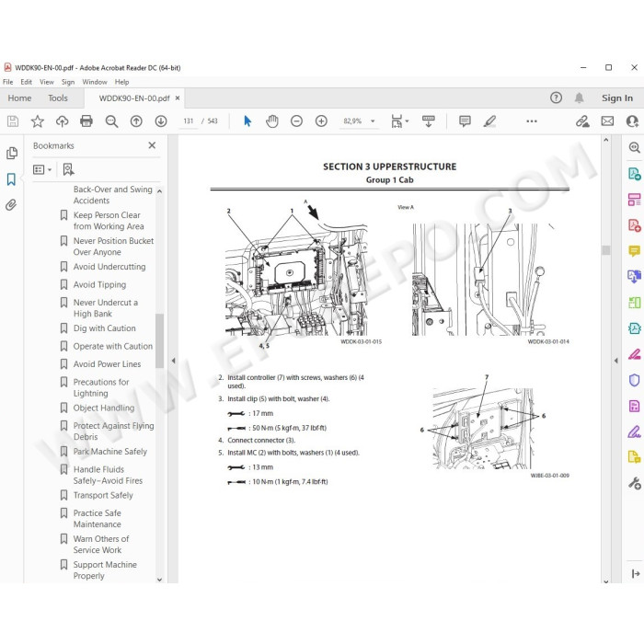Select the Highlight pen tool
Viewport: 644px width, 644px height.
click(x=489, y=121)
